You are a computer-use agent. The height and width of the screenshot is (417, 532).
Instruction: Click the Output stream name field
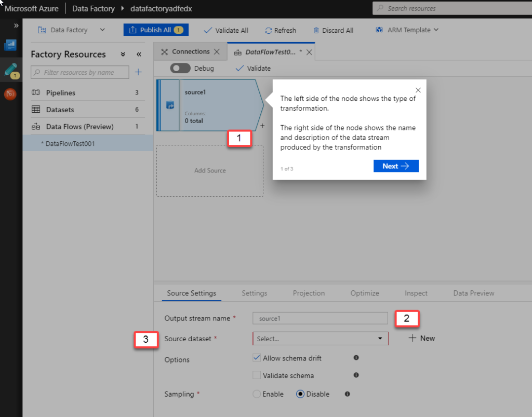tap(320, 318)
